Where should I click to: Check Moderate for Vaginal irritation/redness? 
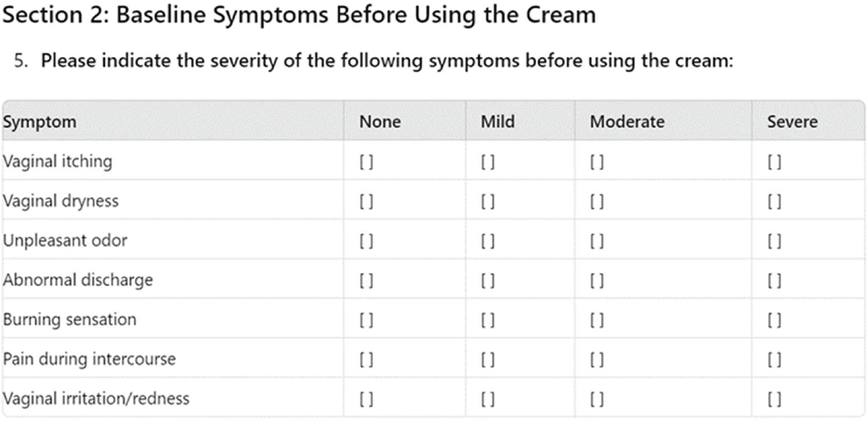point(597,399)
